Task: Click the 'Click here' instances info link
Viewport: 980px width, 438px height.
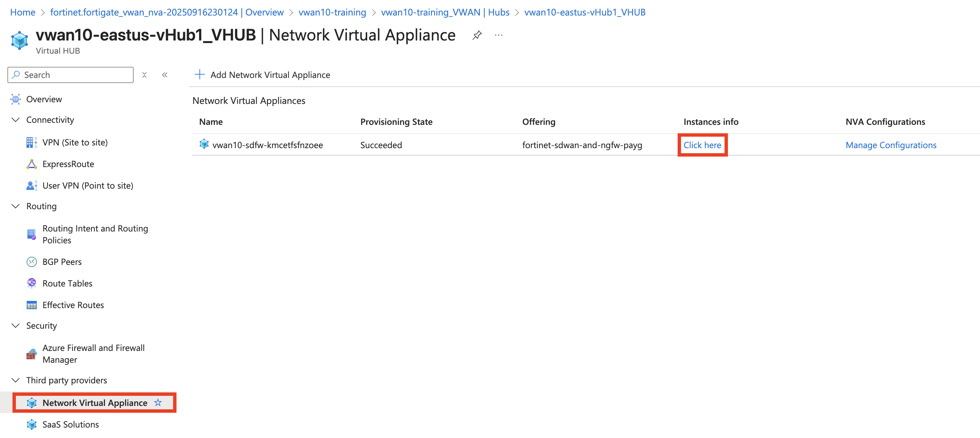Action: 702,145
